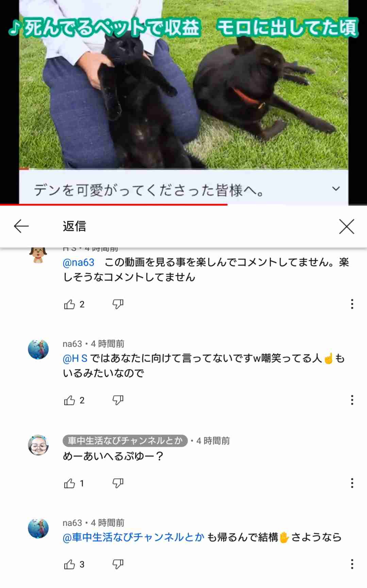Screen dimensions: 367x588
Task: Open more options for H S's comment
Action: pyautogui.click(x=352, y=304)
